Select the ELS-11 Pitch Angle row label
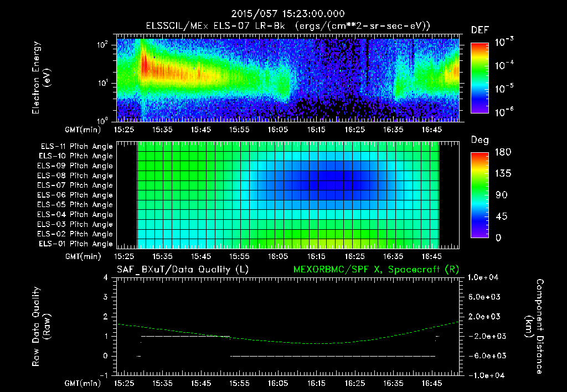This screenshot has height=392, width=567. [x=76, y=147]
